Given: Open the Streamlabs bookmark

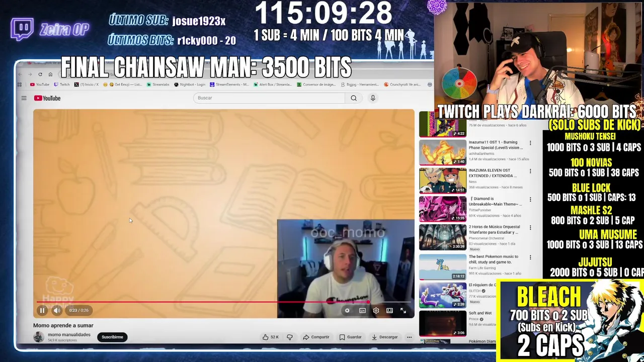Looking at the screenshot, I should pyautogui.click(x=158, y=84).
